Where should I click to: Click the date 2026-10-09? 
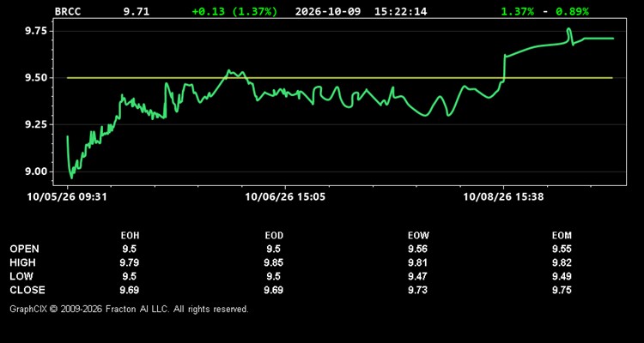click(x=328, y=11)
